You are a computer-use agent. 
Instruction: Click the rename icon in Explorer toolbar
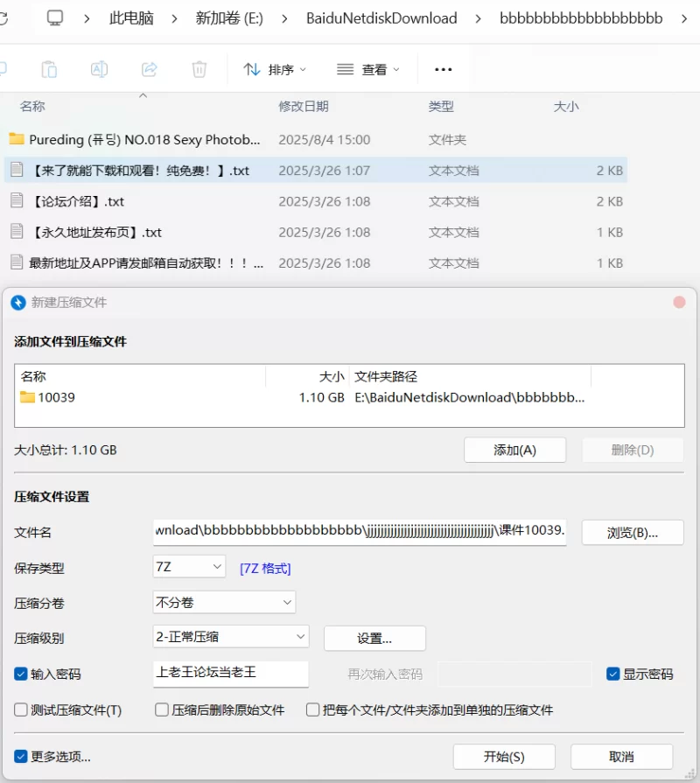coord(99,69)
